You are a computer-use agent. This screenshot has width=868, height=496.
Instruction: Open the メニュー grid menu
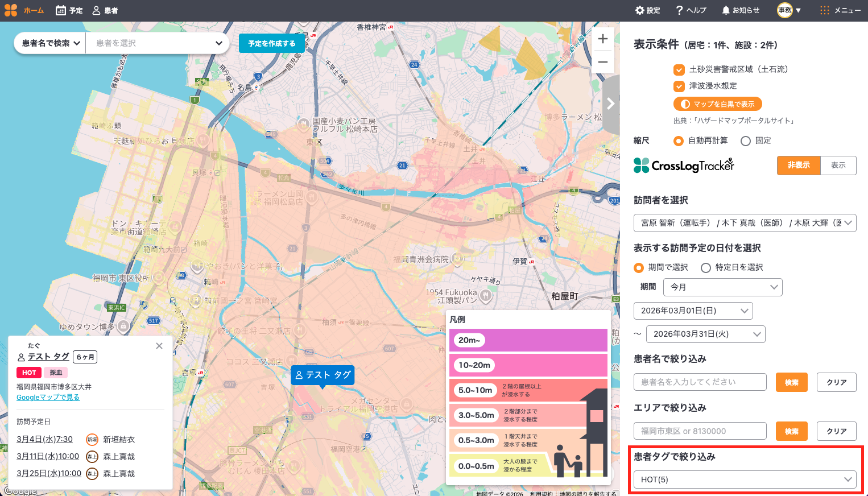click(x=840, y=10)
